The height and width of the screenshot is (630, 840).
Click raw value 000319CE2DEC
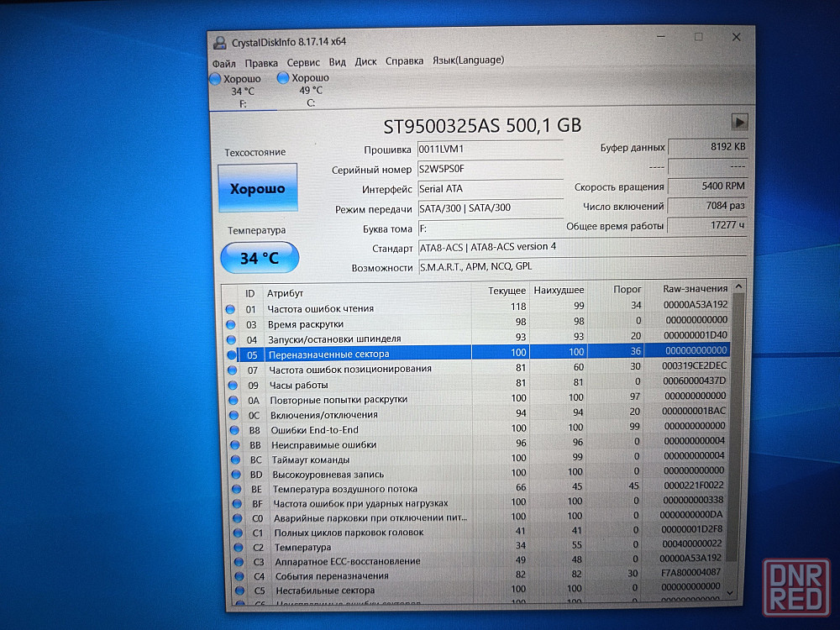(x=695, y=365)
